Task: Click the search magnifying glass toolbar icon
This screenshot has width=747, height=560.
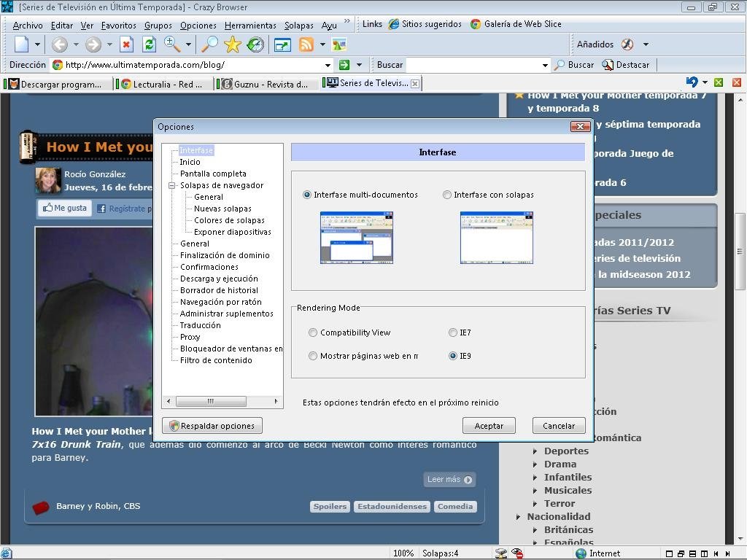Action: click(209, 44)
